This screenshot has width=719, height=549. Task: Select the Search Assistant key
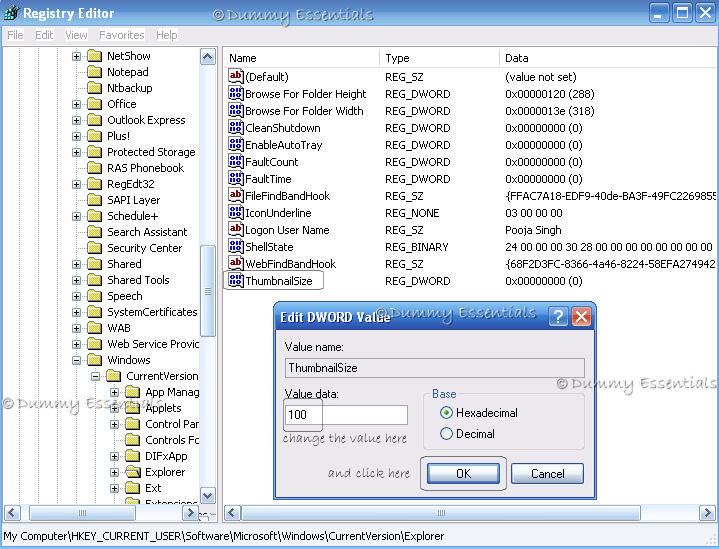[147, 232]
